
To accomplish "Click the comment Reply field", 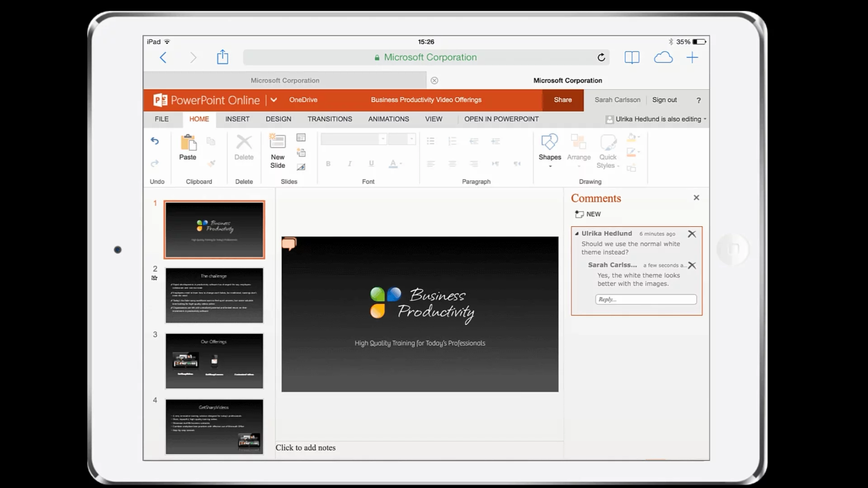I will tap(646, 299).
